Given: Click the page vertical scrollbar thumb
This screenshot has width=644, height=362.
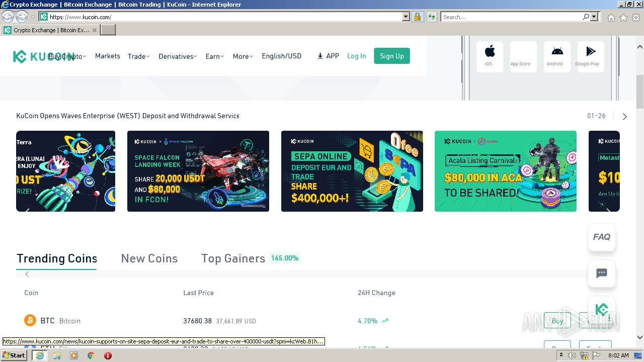Looking at the screenshot, I should [x=640, y=92].
